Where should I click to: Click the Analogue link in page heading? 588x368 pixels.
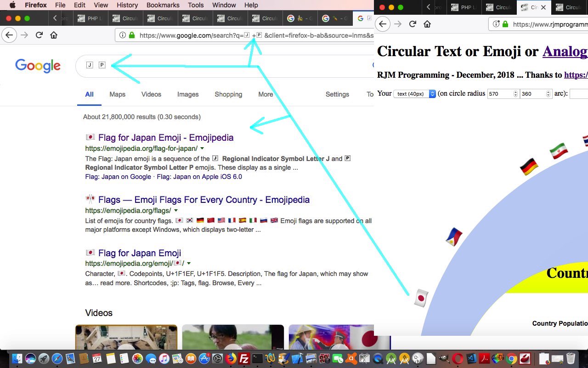[x=565, y=51]
